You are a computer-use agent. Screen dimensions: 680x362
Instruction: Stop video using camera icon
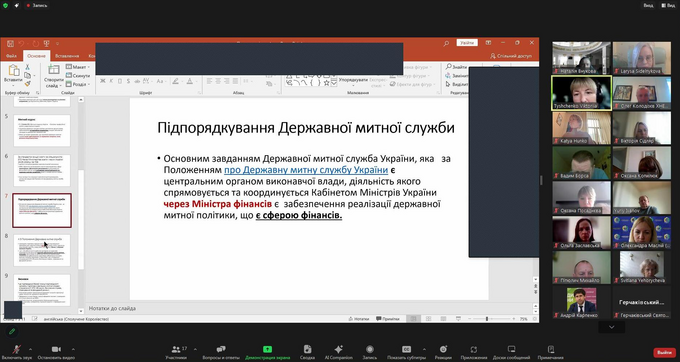coord(56,349)
